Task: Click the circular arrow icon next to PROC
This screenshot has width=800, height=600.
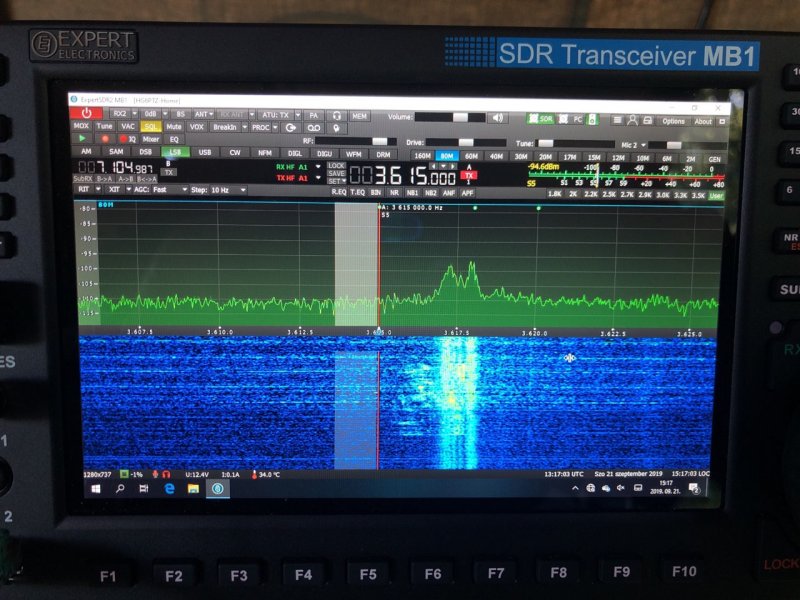Action: pos(291,128)
